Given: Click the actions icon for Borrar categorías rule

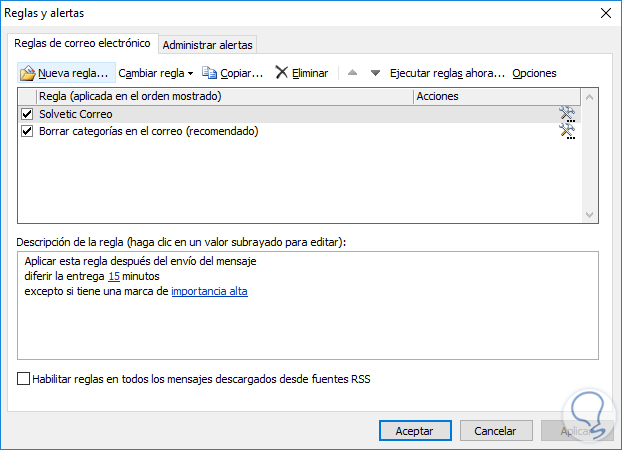Looking at the screenshot, I should [568, 131].
